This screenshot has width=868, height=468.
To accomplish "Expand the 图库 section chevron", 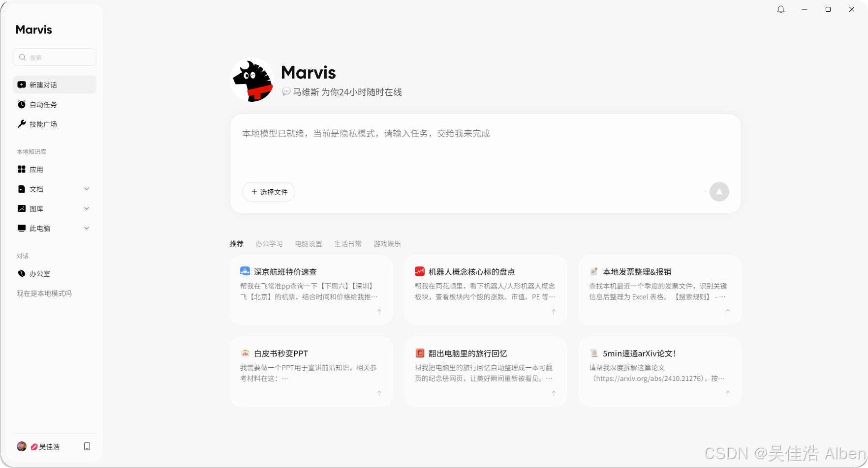I will click(87, 208).
